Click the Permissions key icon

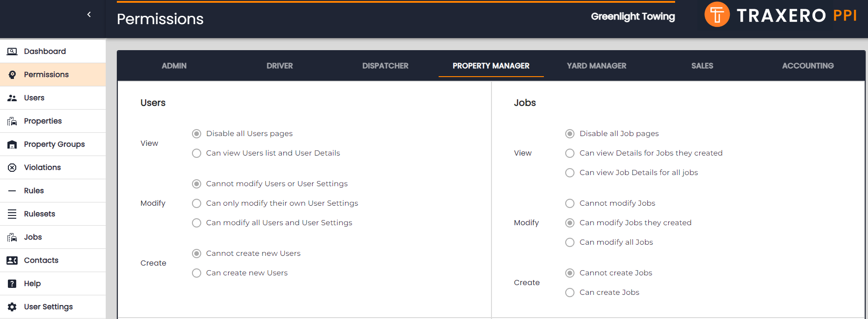[12, 74]
